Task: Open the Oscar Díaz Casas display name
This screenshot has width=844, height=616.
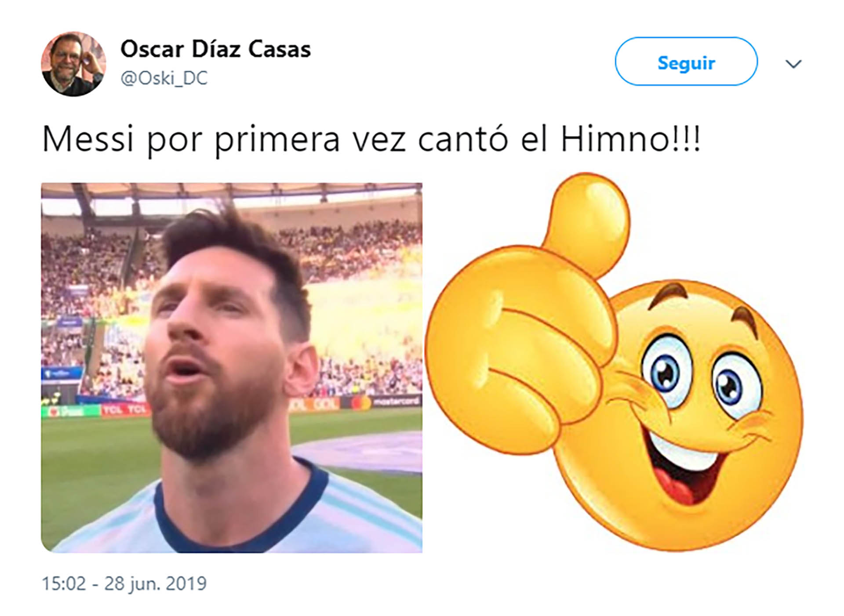Action: (215, 49)
